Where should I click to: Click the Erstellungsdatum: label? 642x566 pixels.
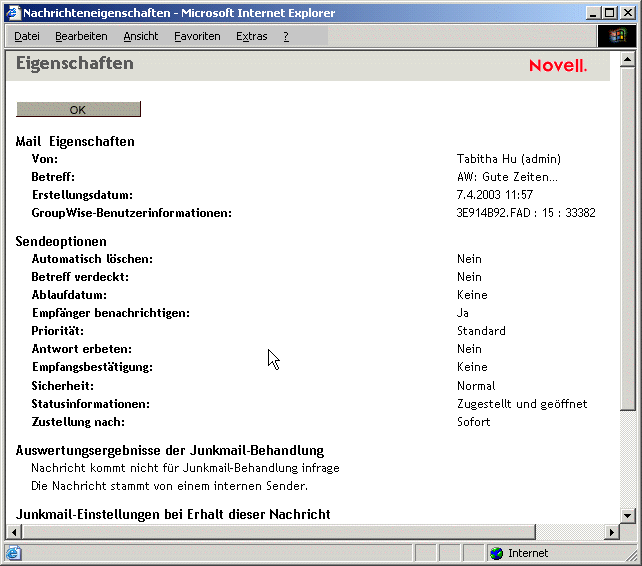[82, 195]
